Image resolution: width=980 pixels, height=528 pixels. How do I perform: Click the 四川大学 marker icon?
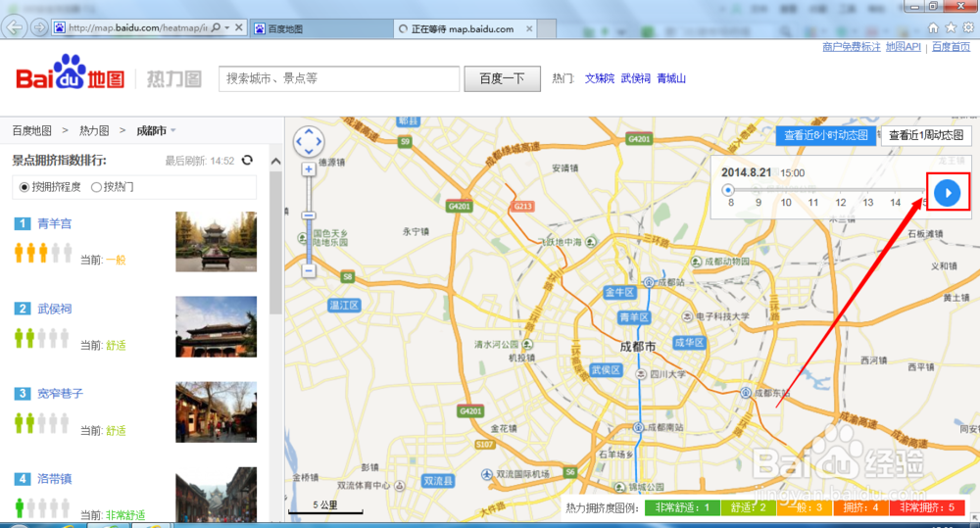pyautogui.click(x=641, y=373)
